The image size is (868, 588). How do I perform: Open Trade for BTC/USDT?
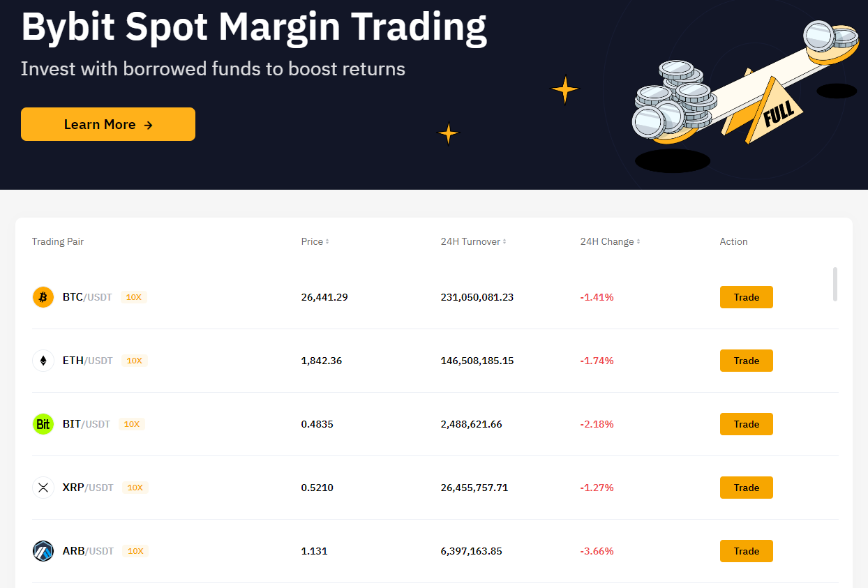[746, 296]
